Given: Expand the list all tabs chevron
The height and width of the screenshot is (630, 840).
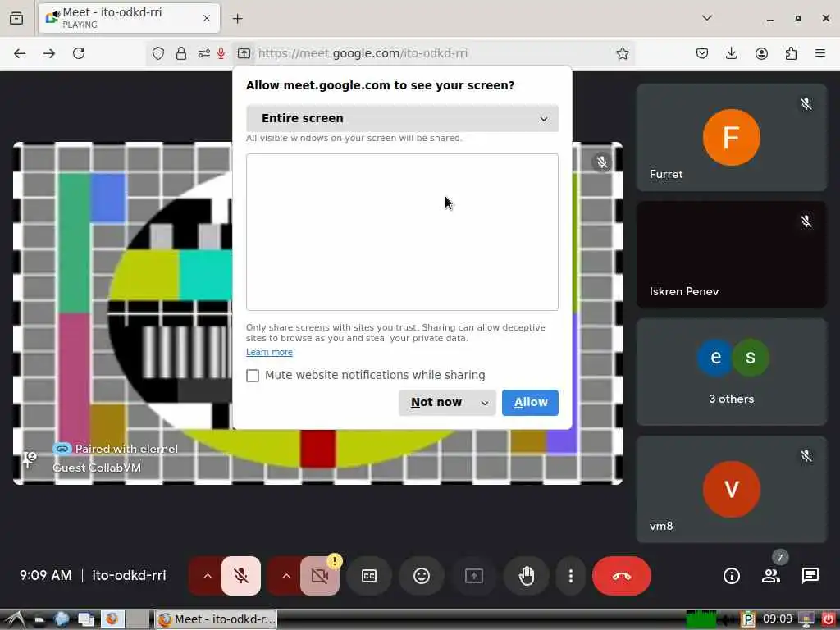Looking at the screenshot, I should click(x=707, y=18).
